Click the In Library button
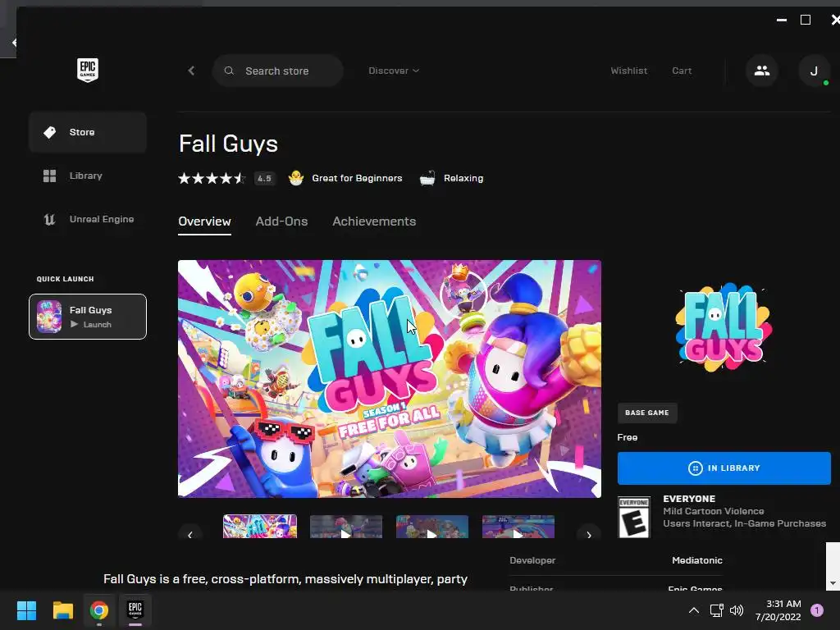Screen dimensions: 840x630 (x=724, y=468)
